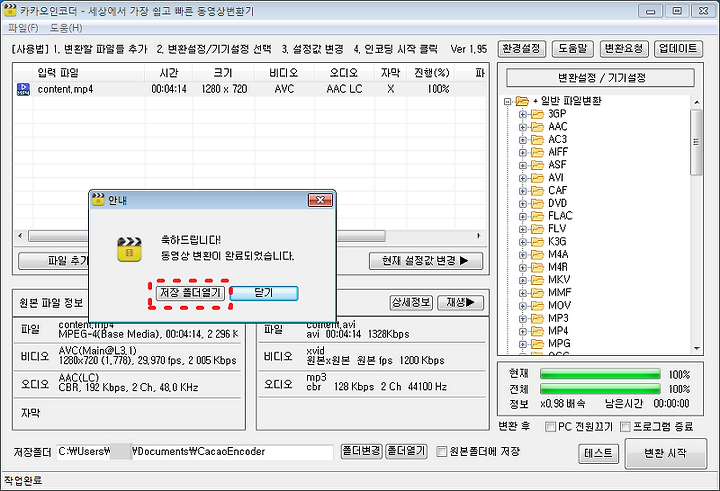Click the DVD folder icon
The width and height of the screenshot is (720, 491).
click(537, 203)
